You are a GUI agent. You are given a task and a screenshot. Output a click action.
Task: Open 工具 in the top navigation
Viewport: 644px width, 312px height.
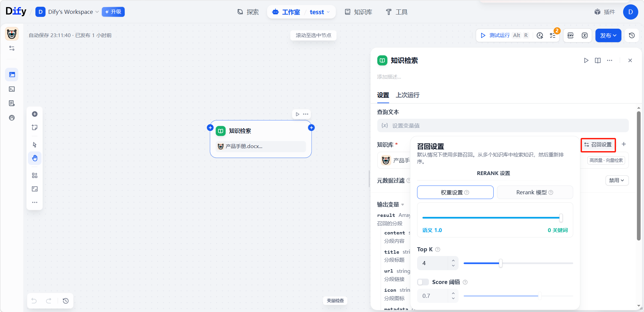[x=397, y=12]
